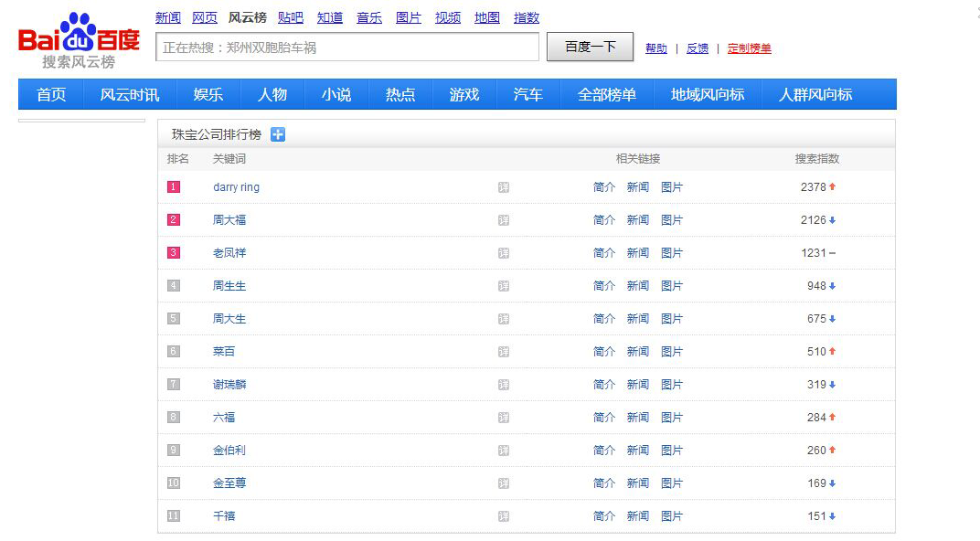980x541 pixels.
Task: Open the 人群风向标 navigation tab
Action: tap(815, 94)
